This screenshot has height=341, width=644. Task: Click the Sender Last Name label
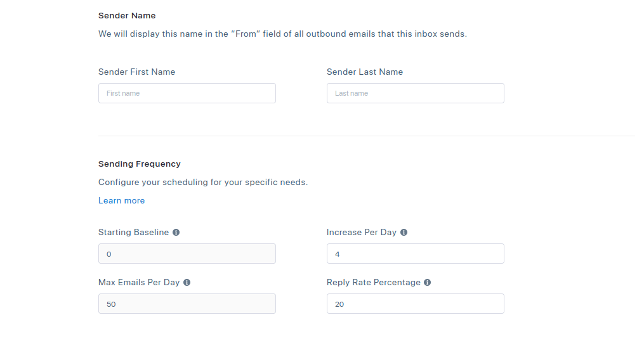pos(365,72)
